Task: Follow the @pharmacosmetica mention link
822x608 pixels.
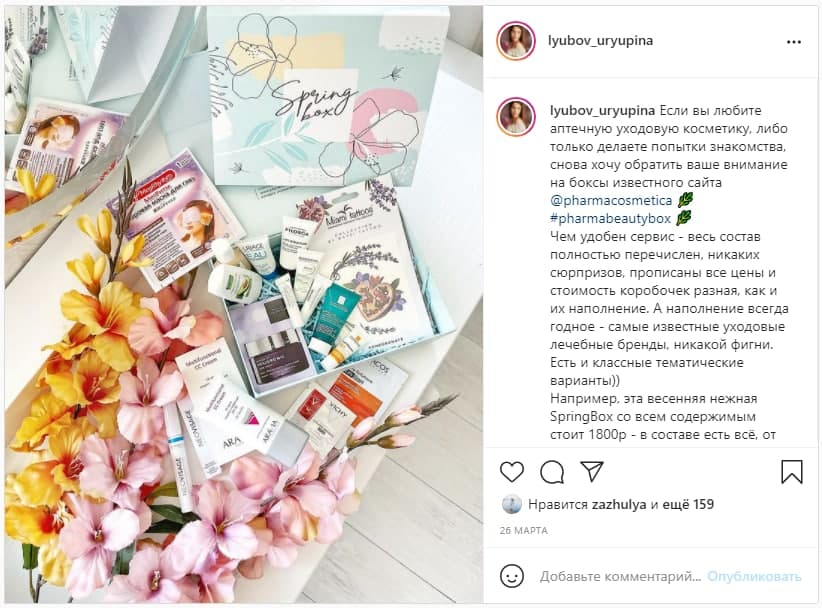Action: click(x=611, y=201)
